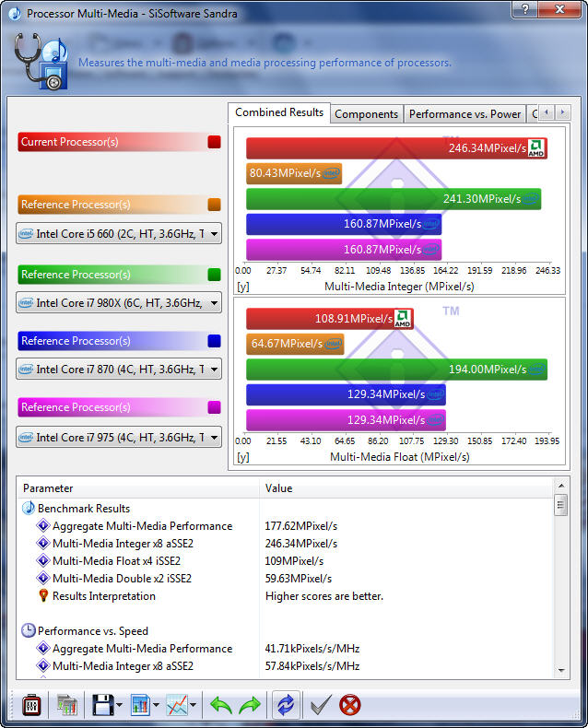The image size is (588, 728).
Task: Open the Intel Core i7 980X processor dropdown
Action: click(119, 302)
